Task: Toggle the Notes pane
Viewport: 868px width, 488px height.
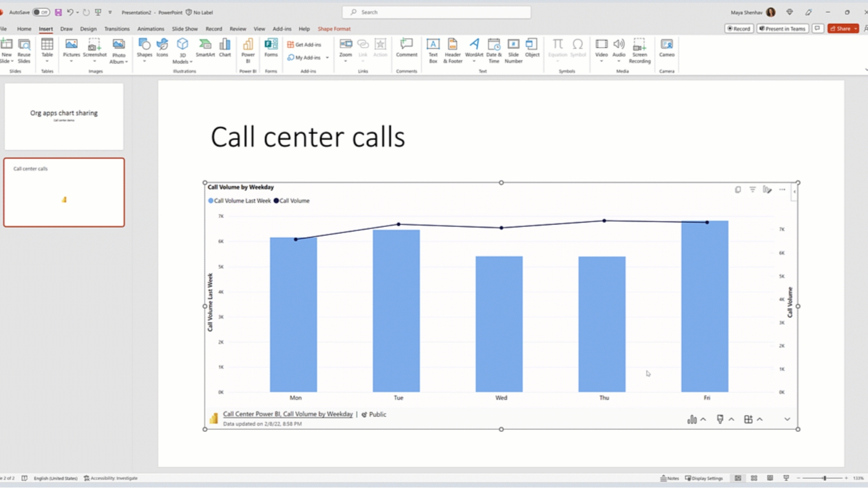Action: (x=670, y=478)
